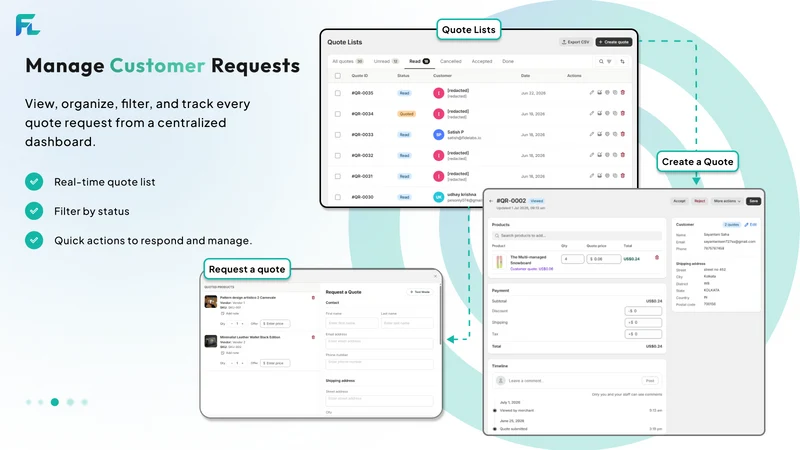Click the First name field
The image size is (800, 450).
(x=352, y=323)
